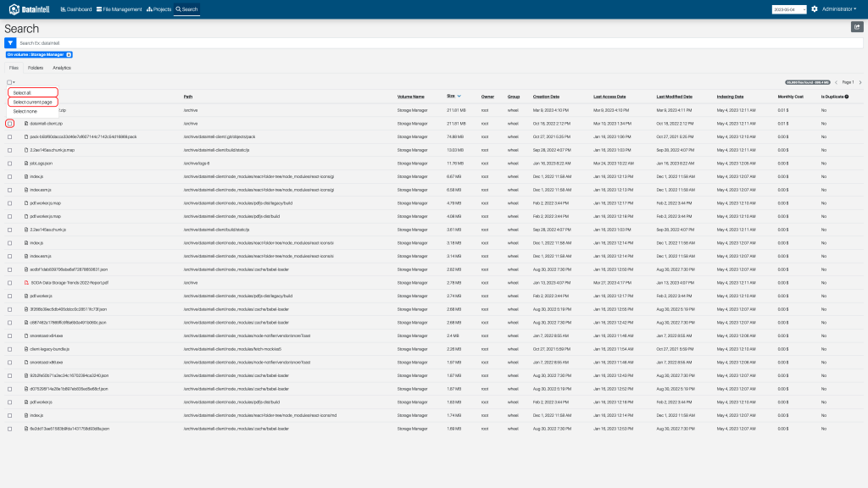
Task: Open the blue filter funnel button
Action: 10,42
